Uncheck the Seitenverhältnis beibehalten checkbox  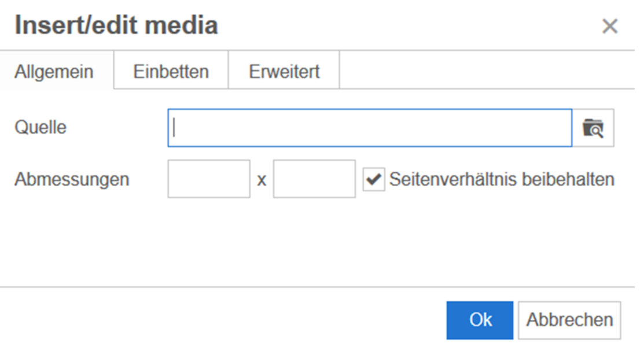(374, 179)
